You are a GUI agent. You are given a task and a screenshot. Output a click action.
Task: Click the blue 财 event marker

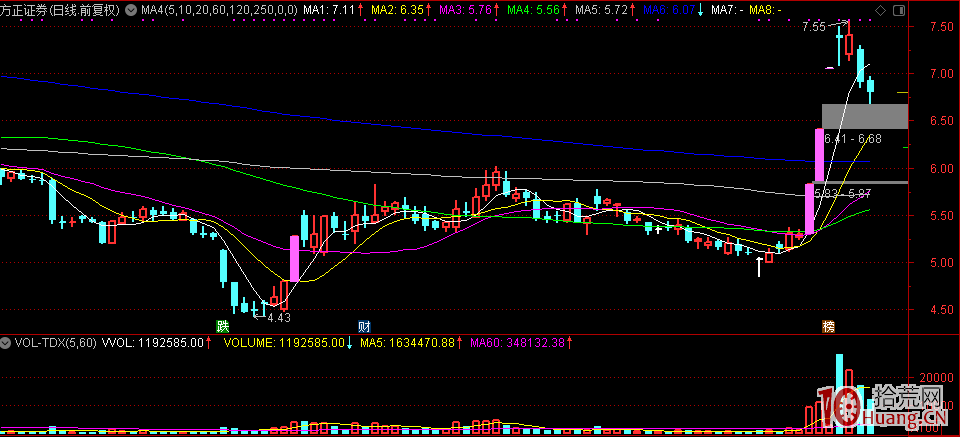[x=364, y=325]
